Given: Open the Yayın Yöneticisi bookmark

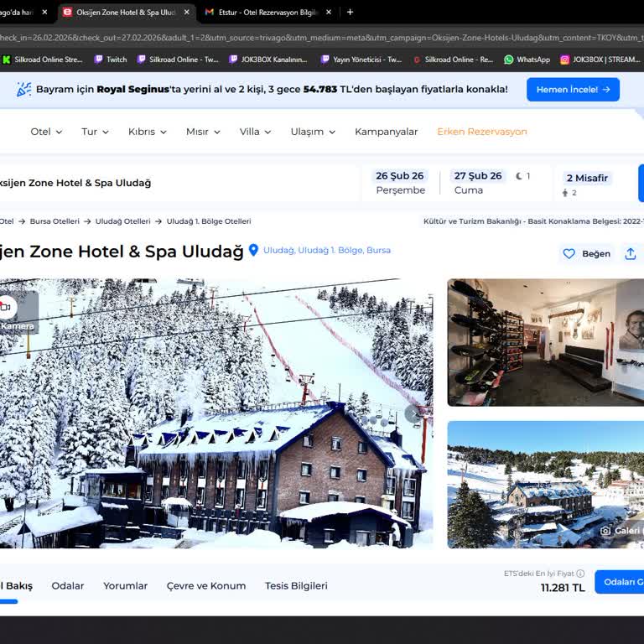Looking at the screenshot, I should [x=361, y=60].
